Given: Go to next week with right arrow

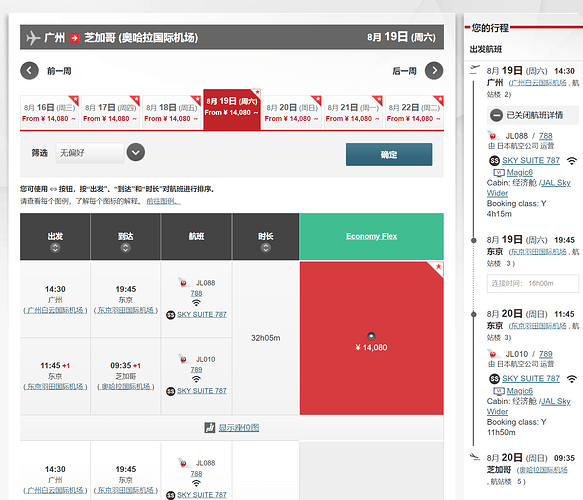Looking at the screenshot, I should coord(434,71).
